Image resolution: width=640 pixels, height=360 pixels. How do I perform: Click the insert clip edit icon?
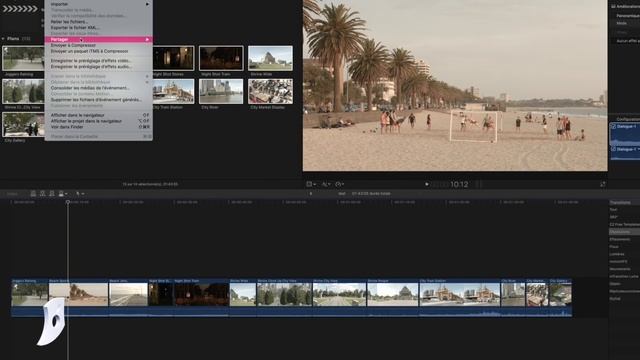pyautogui.click(x=42, y=193)
